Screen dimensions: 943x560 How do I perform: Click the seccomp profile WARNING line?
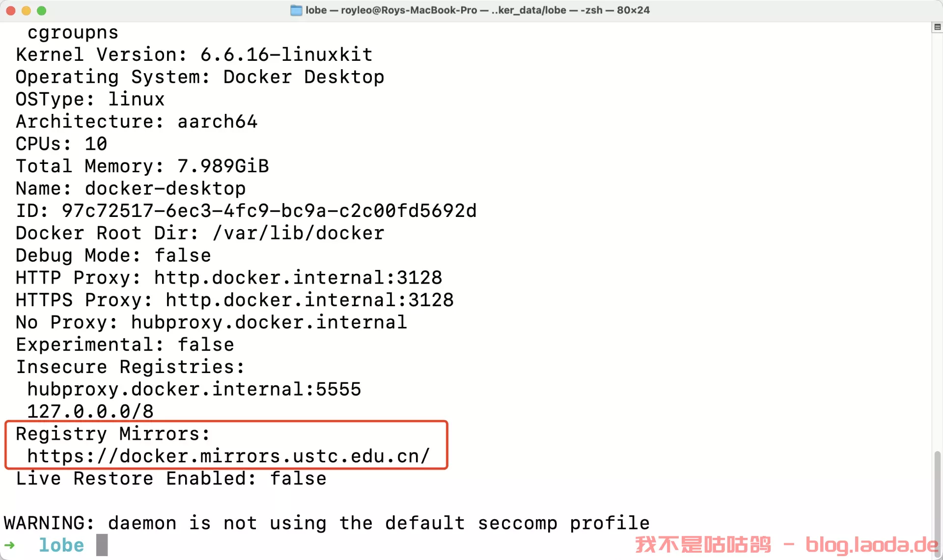click(327, 523)
